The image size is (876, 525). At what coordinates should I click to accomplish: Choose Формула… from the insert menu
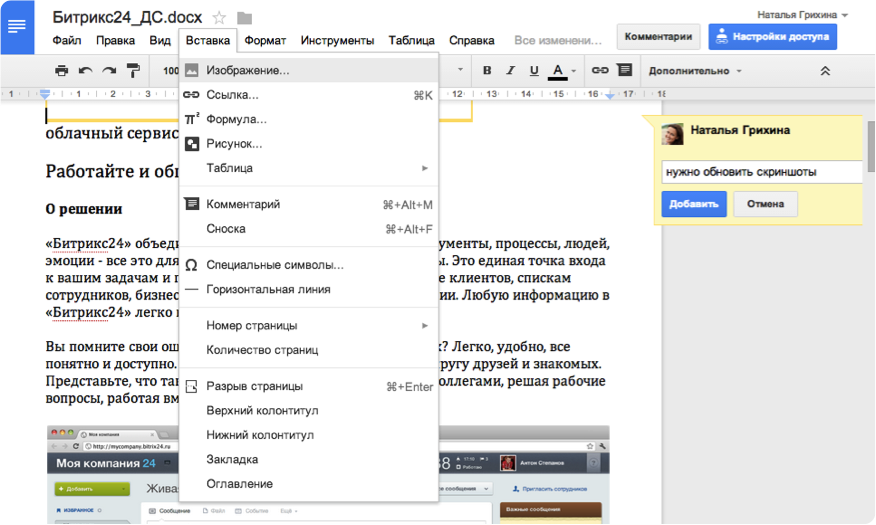click(309, 119)
